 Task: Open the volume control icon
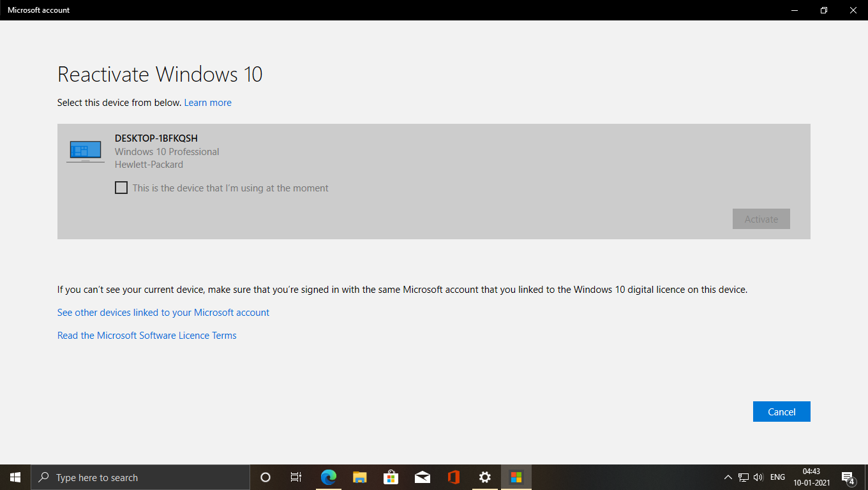coord(758,477)
